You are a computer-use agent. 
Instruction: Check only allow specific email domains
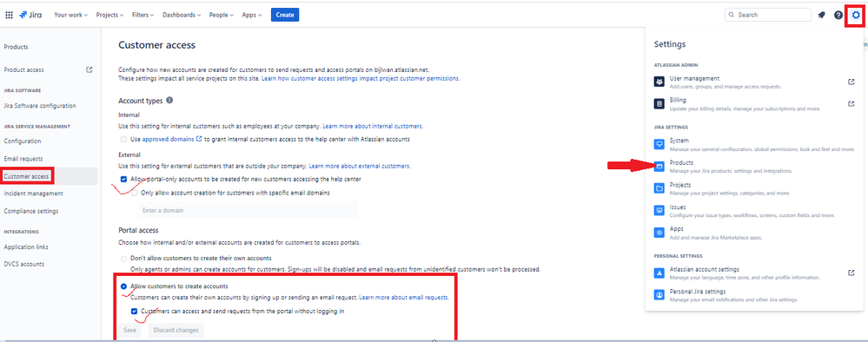click(x=135, y=194)
